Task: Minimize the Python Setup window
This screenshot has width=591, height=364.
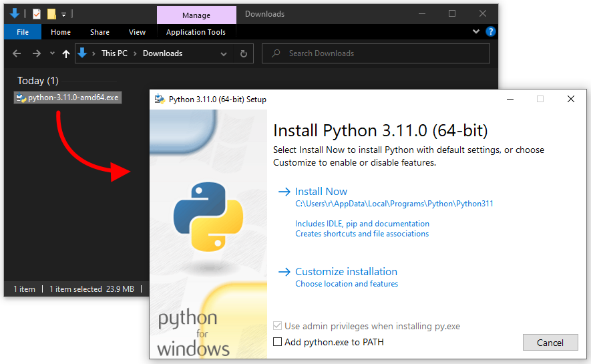Action: [x=510, y=99]
